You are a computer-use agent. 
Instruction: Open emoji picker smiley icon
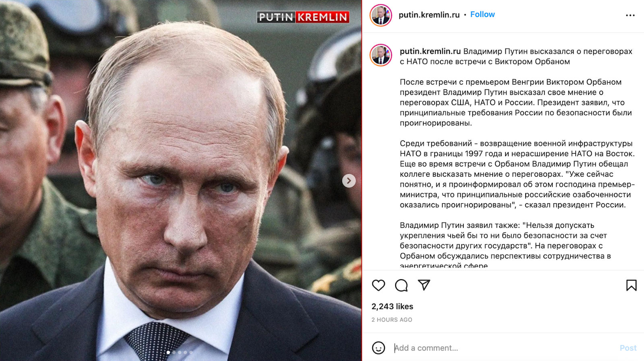point(378,348)
